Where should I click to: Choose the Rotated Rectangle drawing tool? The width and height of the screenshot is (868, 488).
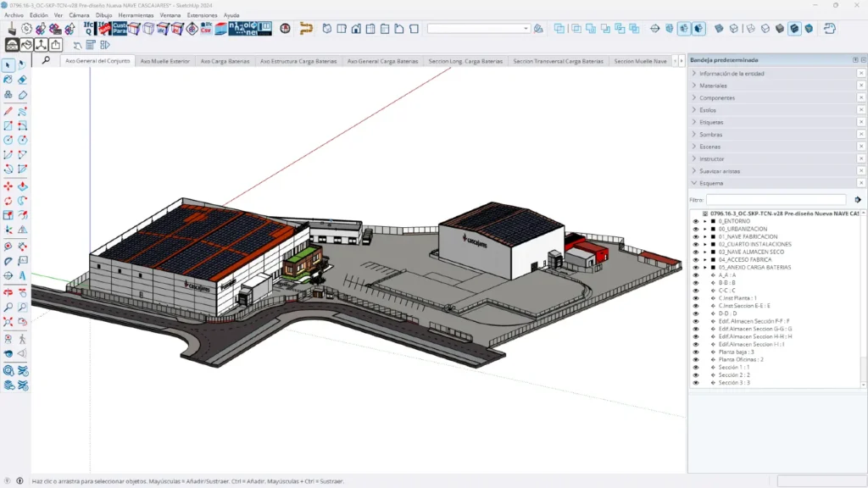(24, 125)
